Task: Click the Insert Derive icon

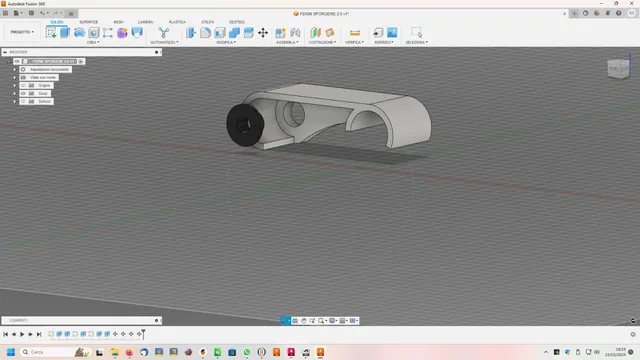Action: click(378, 33)
